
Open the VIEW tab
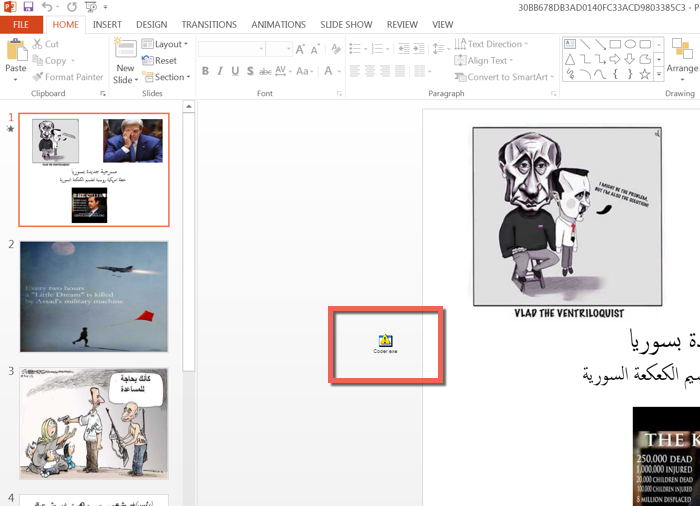click(x=442, y=25)
